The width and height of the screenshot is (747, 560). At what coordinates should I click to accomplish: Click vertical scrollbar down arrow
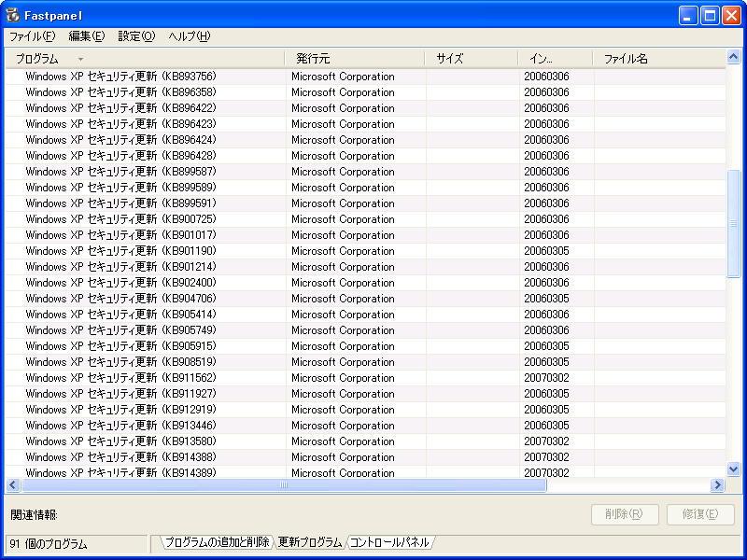[733, 469]
